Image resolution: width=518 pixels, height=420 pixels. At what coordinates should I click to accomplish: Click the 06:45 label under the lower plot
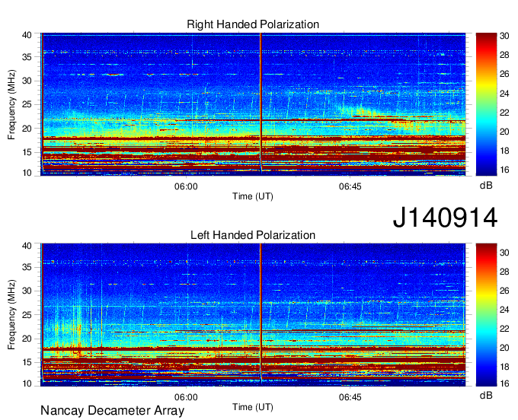(x=350, y=397)
